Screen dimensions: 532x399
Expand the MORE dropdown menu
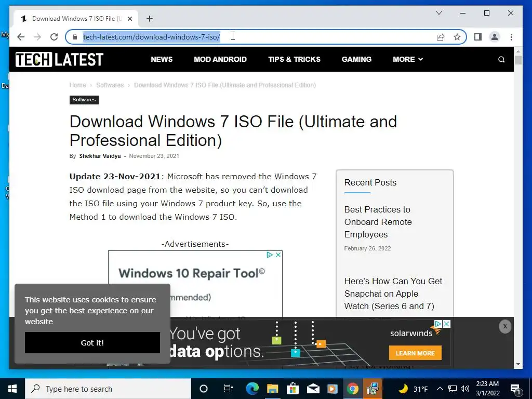tap(408, 59)
